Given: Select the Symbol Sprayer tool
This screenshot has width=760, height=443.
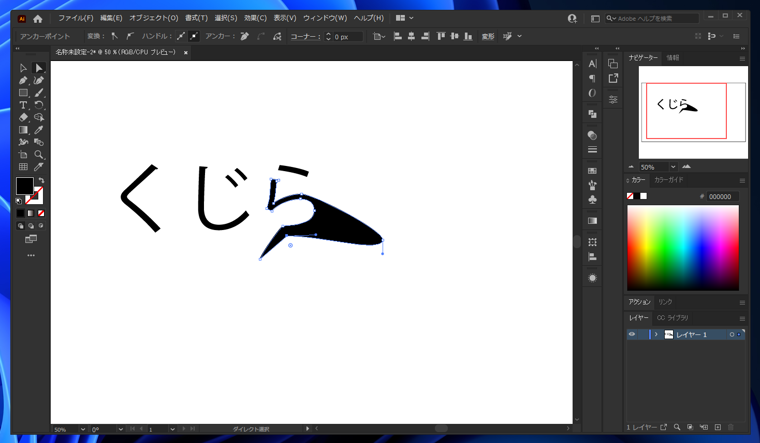Looking at the screenshot, I should [23, 142].
